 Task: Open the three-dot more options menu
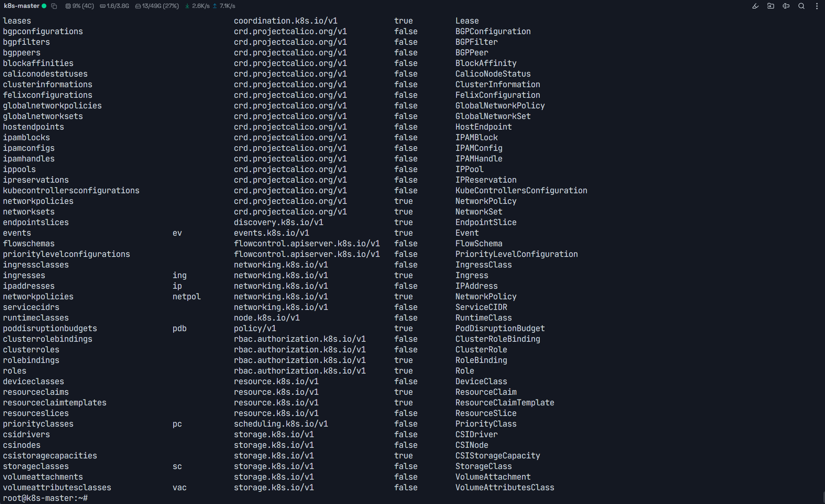click(x=817, y=6)
